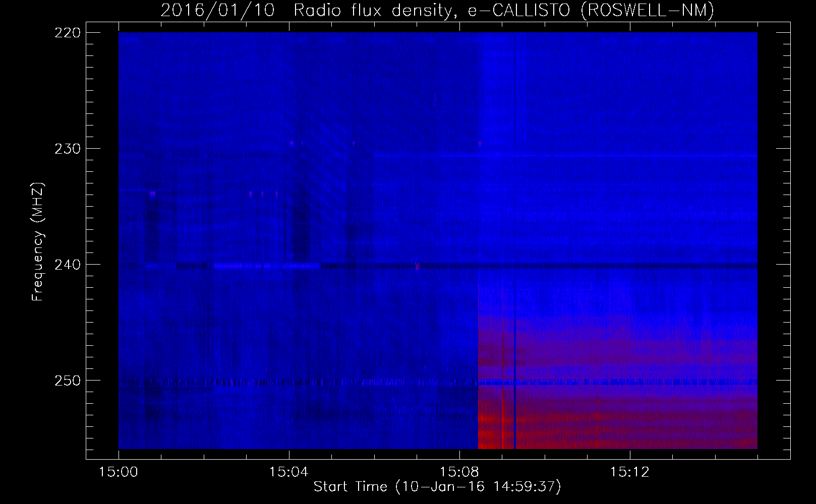Viewport: 816px width, 504px height.
Task: Click the '250' frequency tick label
Action: pyautogui.click(x=67, y=381)
